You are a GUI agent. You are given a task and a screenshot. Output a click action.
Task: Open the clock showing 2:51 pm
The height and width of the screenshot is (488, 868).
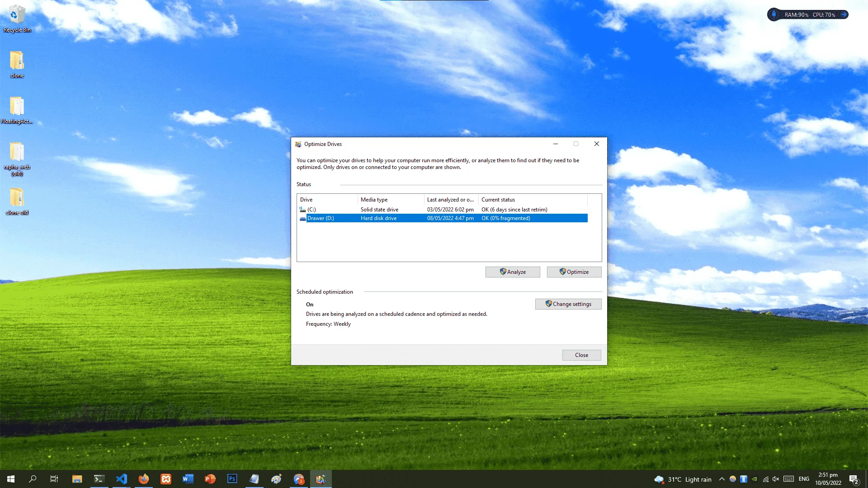pos(828,479)
